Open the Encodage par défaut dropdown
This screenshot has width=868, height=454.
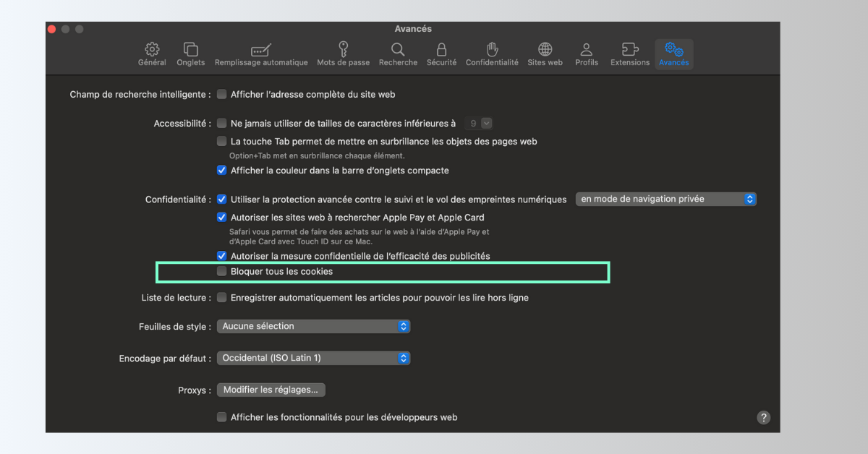(313, 358)
